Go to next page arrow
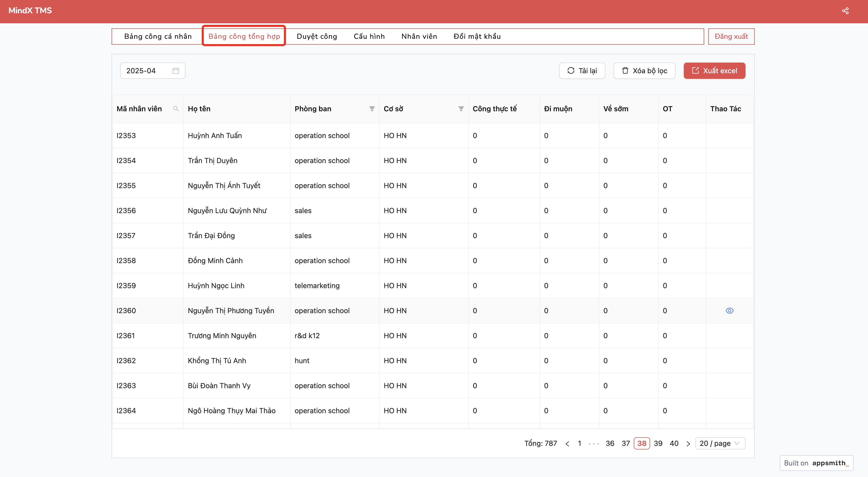The width and height of the screenshot is (868, 477). [688, 443]
